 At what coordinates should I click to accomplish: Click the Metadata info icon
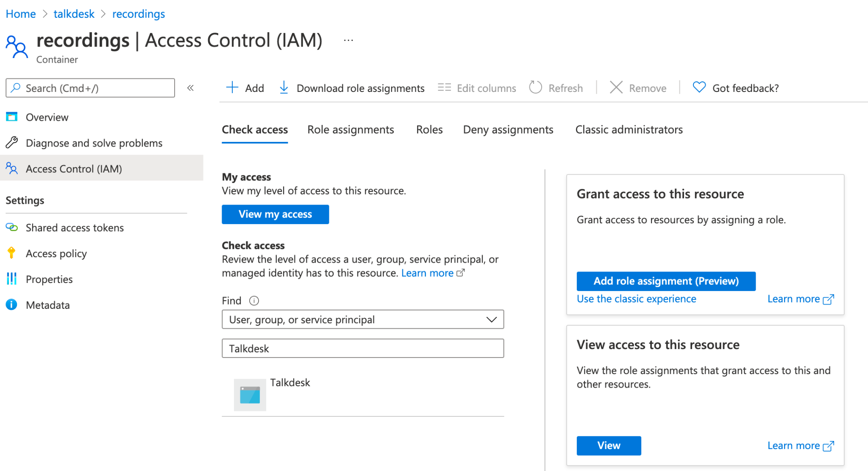(11, 305)
